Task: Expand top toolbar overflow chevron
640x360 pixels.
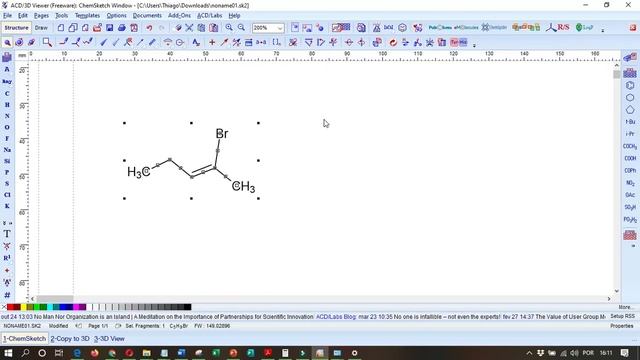Action: (602, 30)
